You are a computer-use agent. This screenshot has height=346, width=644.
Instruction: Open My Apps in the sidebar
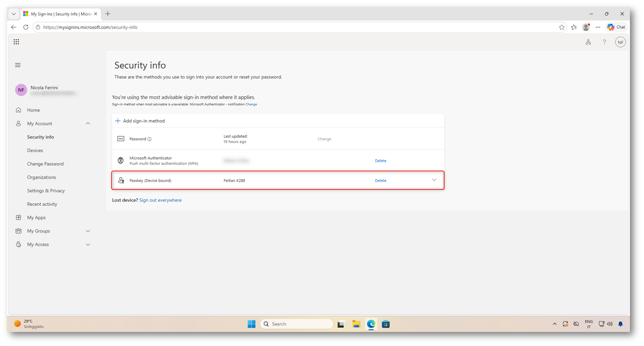36,217
